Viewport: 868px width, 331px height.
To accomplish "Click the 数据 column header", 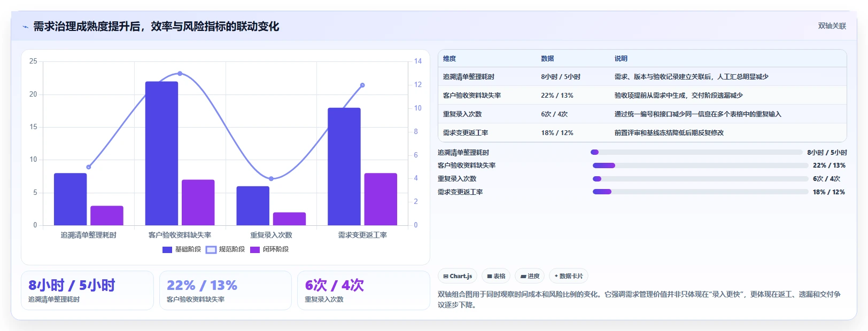I will click(x=547, y=59).
